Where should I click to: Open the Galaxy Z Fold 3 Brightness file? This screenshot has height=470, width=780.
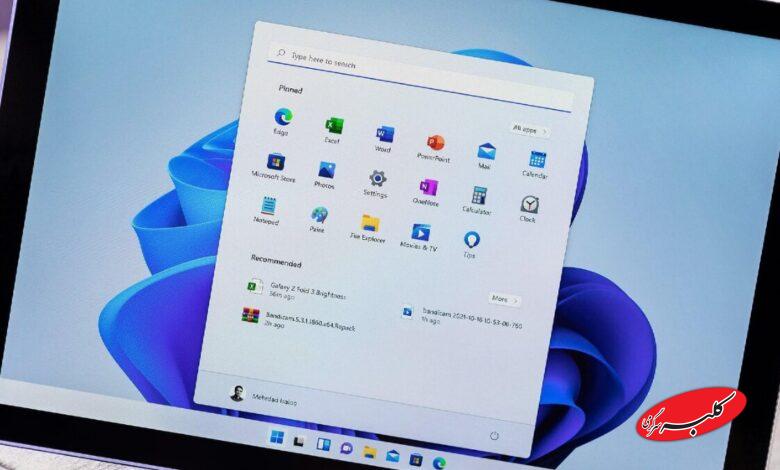coord(300,289)
